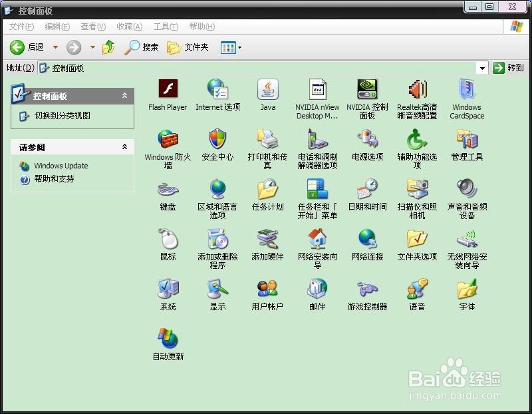
Task: Open 自动更新 icon
Action: click(168, 339)
